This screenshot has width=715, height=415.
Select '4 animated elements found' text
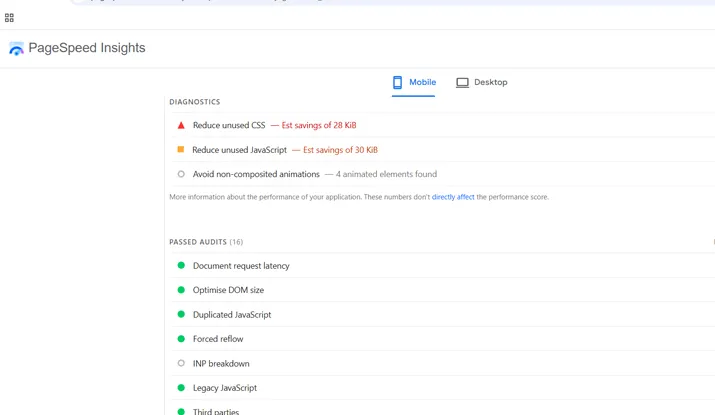[386, 174]
